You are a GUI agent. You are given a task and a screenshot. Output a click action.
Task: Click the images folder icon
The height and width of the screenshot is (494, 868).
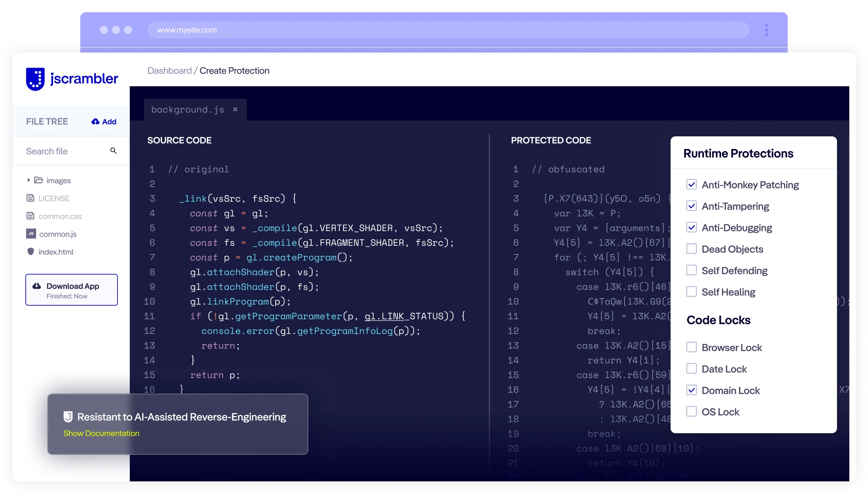pos(39,180)
